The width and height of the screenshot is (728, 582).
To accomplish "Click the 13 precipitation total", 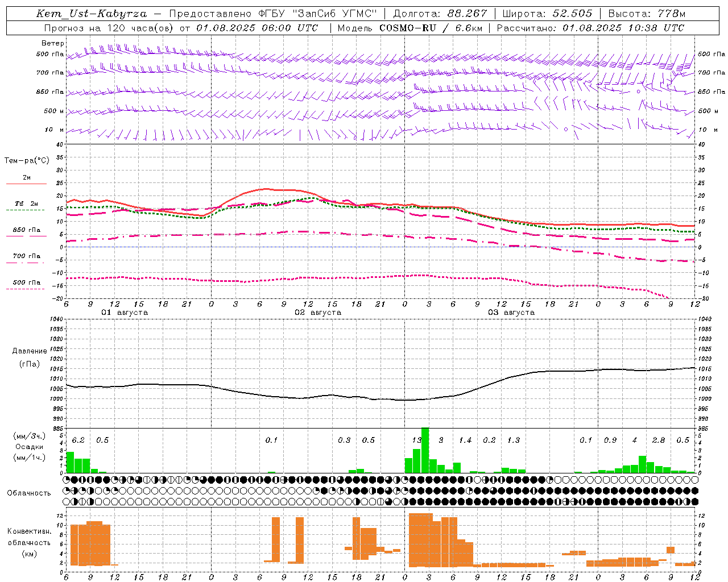I will pos(417,440).
